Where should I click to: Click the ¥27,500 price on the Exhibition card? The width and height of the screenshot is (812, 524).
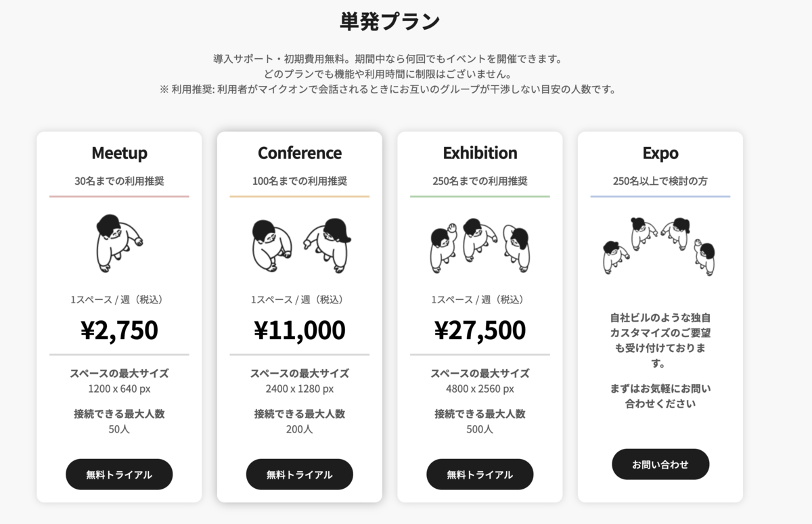480,330
